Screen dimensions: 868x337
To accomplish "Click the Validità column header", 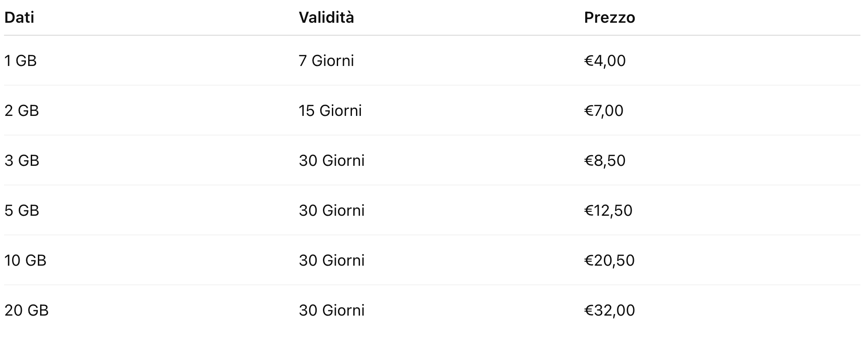I will tap(326, 18).
